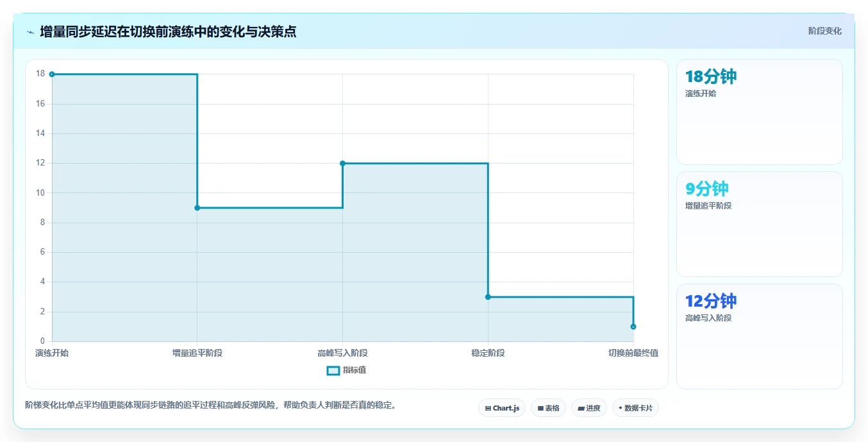Click the footnote text starting 阶梯变化
The image size is (868, 442).
click(210, 405)
